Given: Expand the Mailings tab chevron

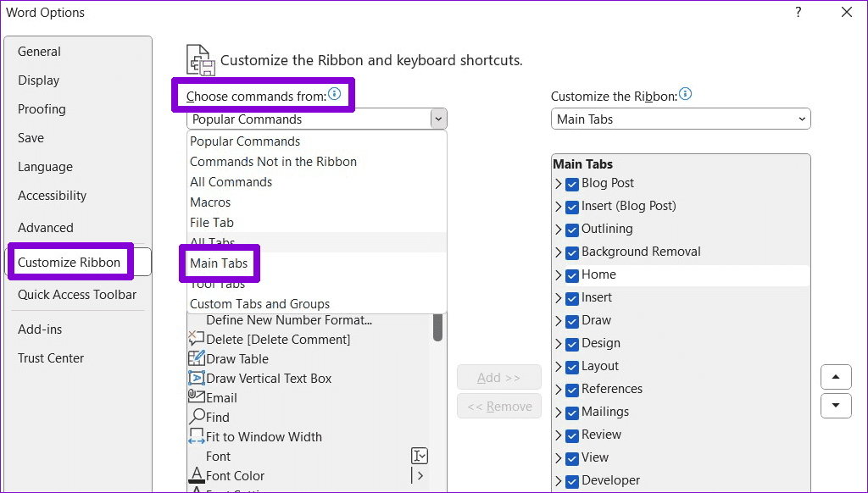Looking at the screenshot, I should tap(559, 413).
